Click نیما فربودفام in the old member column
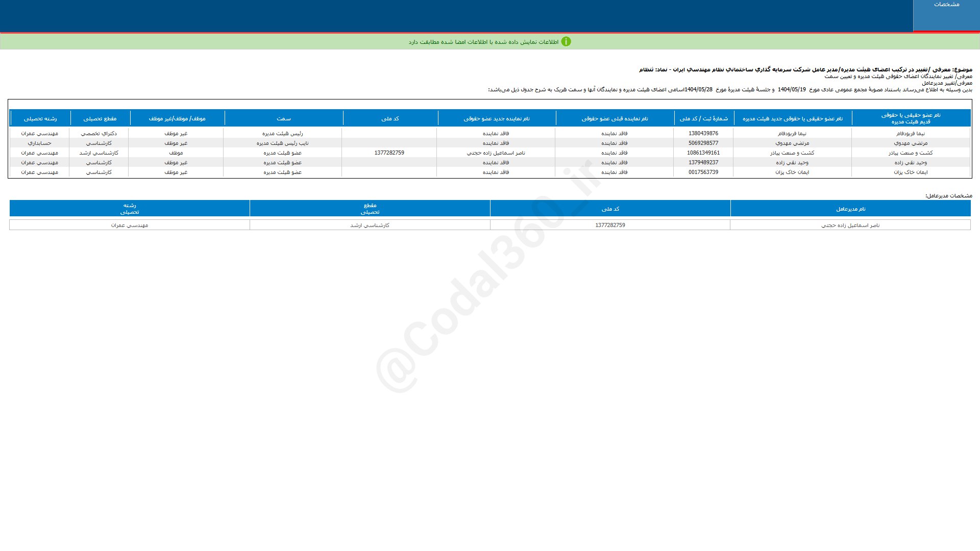This screenshot has height=551, width=980. coord(911,134)
